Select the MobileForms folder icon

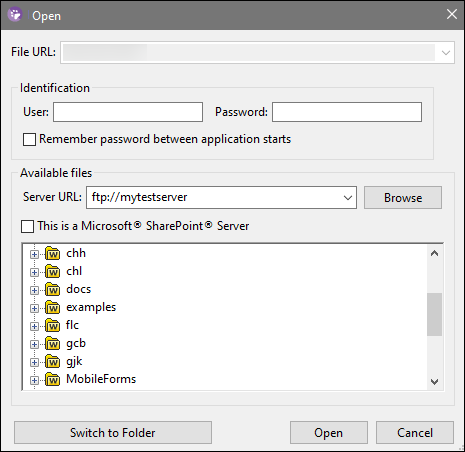[x=52, y=379]
